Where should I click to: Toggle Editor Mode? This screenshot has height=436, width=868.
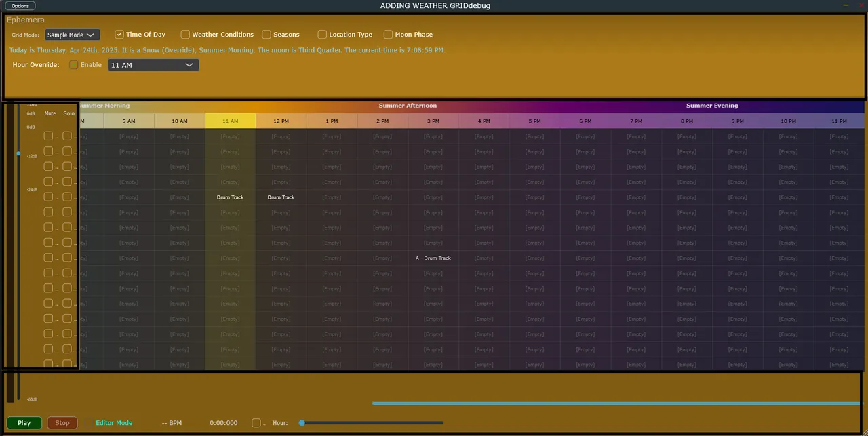coord(114,423)
